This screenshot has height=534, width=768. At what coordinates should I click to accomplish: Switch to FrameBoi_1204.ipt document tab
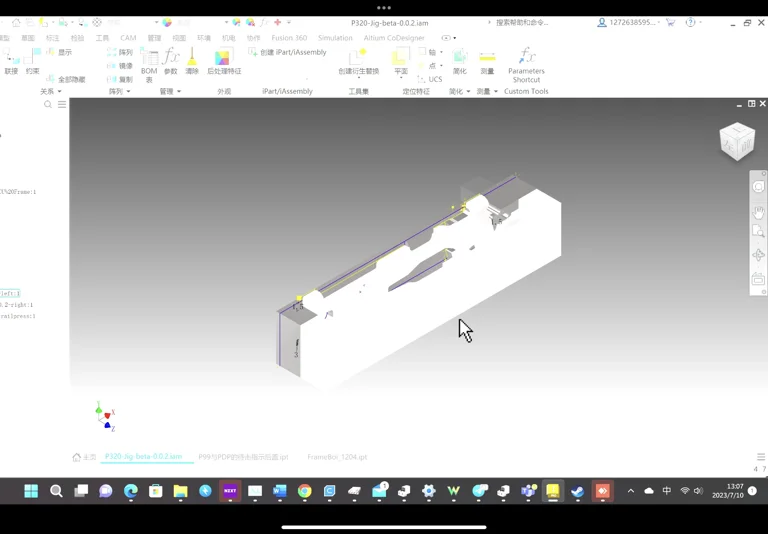[x=337, y=457]
